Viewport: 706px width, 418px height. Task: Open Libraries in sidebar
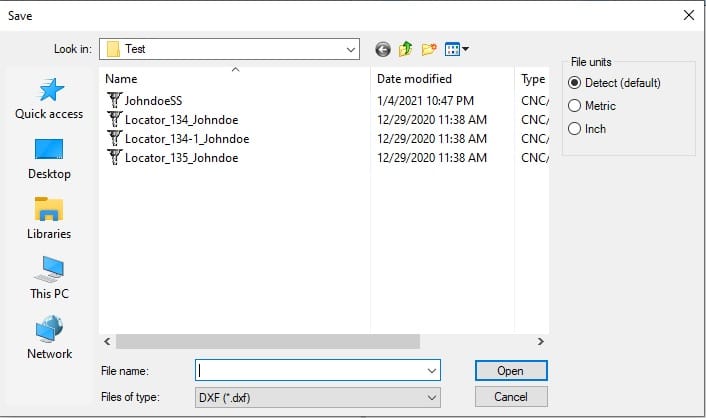coord(49,218)
